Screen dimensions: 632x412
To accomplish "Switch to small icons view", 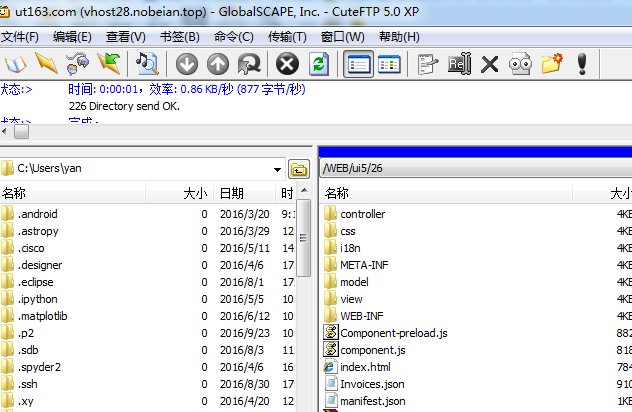I will pos(389,64).
